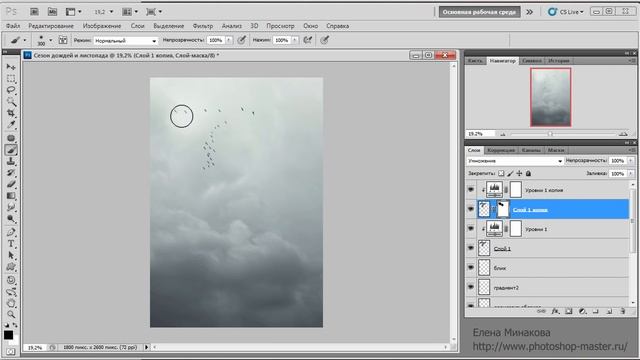Create a new layer icon

609,311
